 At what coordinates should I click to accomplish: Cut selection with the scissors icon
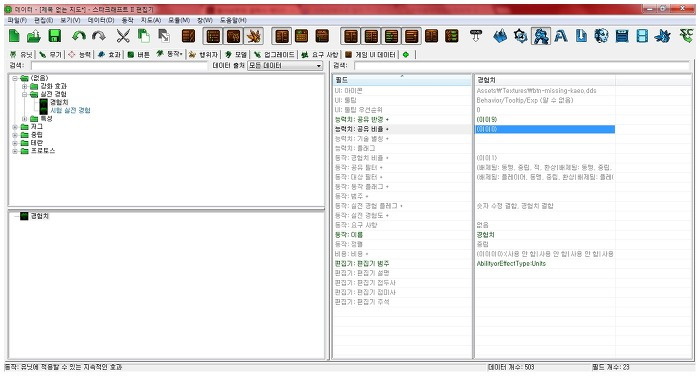click(x=123, y=36)
